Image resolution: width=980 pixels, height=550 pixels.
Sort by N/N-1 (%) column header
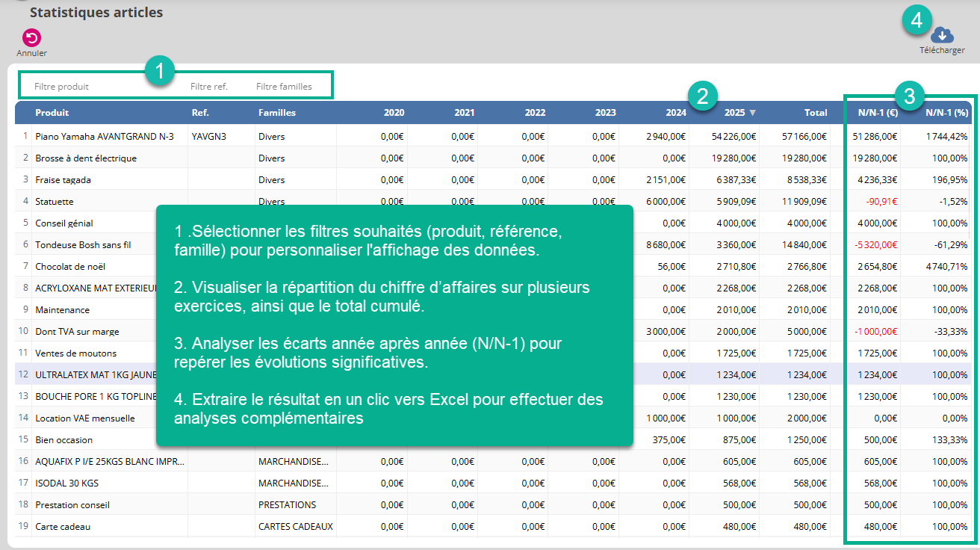(946, 113)
